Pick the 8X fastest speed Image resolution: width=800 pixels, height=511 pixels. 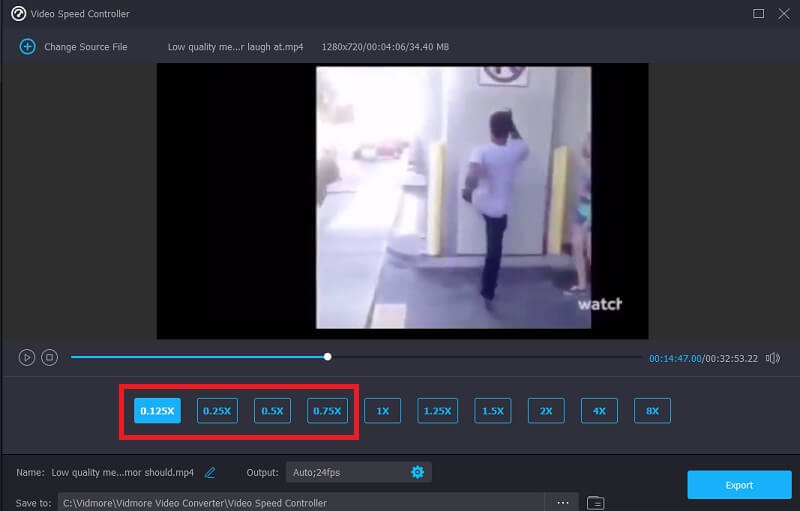652,410
